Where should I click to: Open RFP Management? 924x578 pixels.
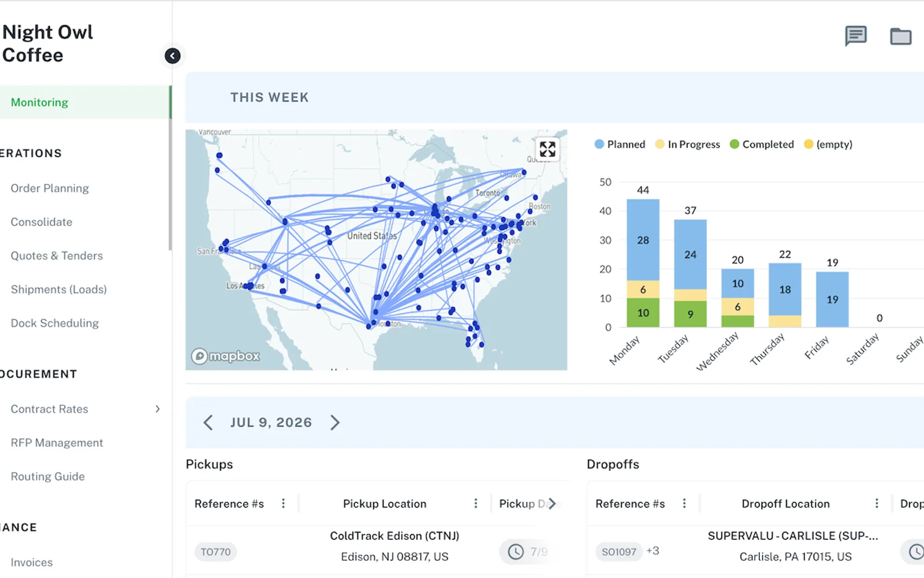coord(57,443)
